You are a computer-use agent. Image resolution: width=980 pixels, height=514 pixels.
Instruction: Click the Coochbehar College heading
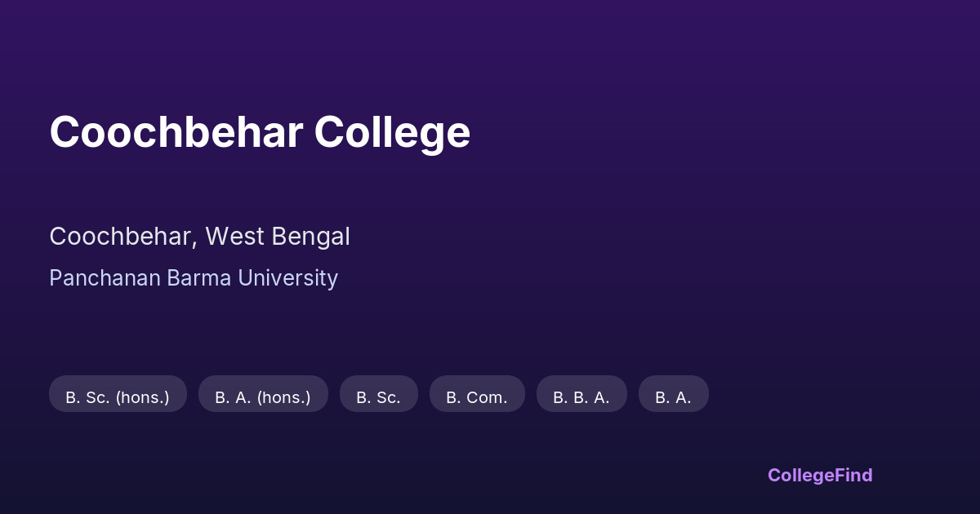coord(260,131)
